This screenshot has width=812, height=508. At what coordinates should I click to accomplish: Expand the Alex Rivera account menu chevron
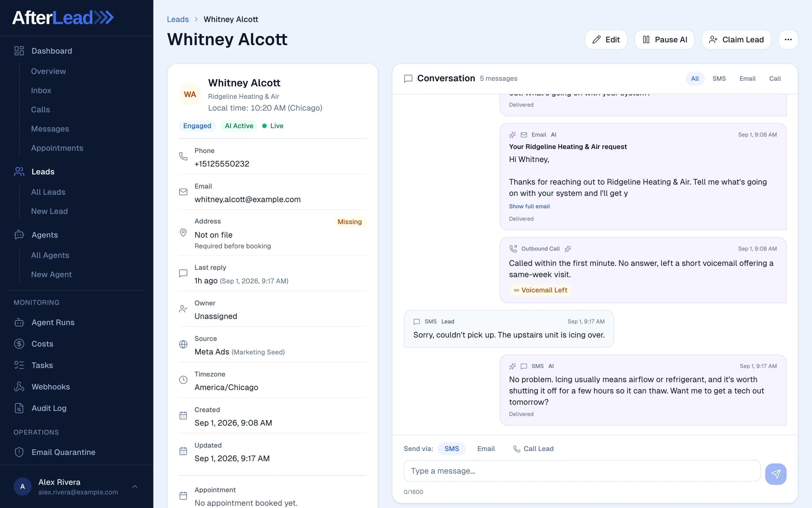(135, 487)
